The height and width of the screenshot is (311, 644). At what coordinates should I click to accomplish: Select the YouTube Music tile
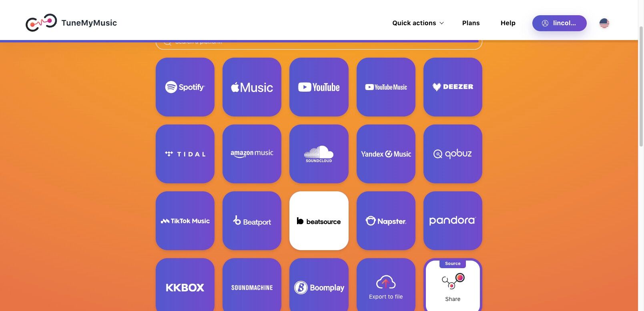click(386, 87)
